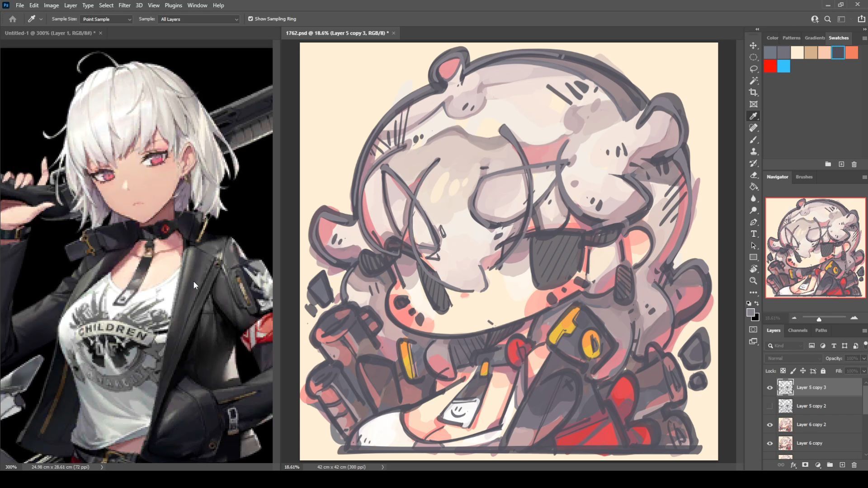The image size is (868, 488).
Task: Toggle lock all padlock icon
Action: [x=823, y=371]
